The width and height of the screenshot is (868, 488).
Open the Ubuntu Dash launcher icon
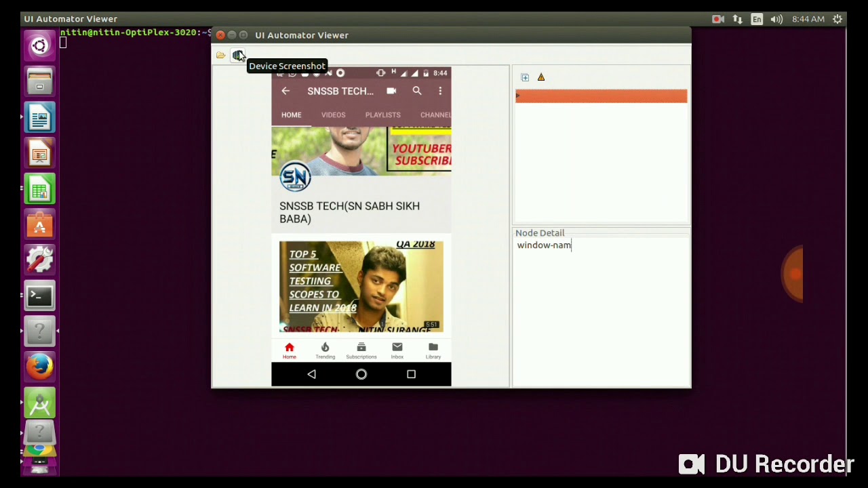(39, 46)
